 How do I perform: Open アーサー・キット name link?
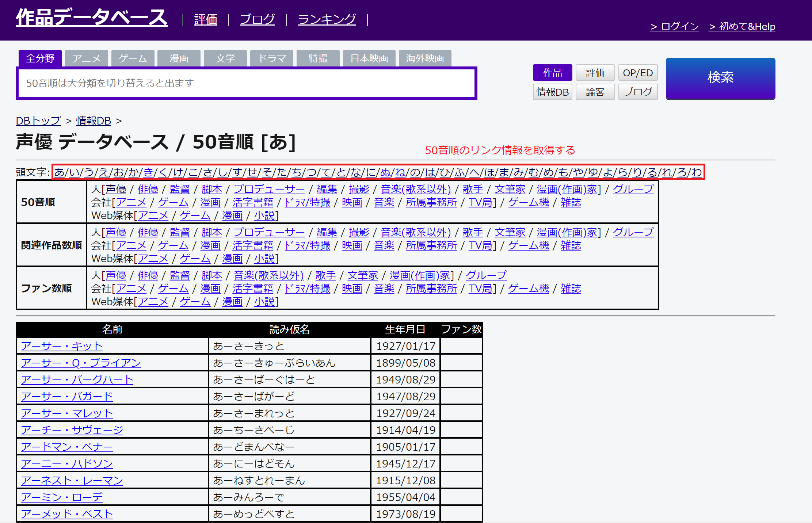62,346
